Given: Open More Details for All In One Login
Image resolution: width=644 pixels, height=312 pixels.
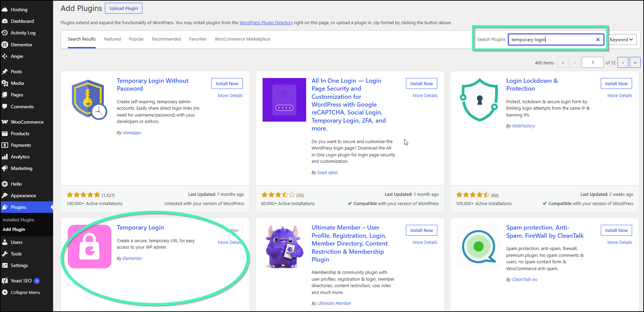Looking at the screenshot, I should 425,96.
